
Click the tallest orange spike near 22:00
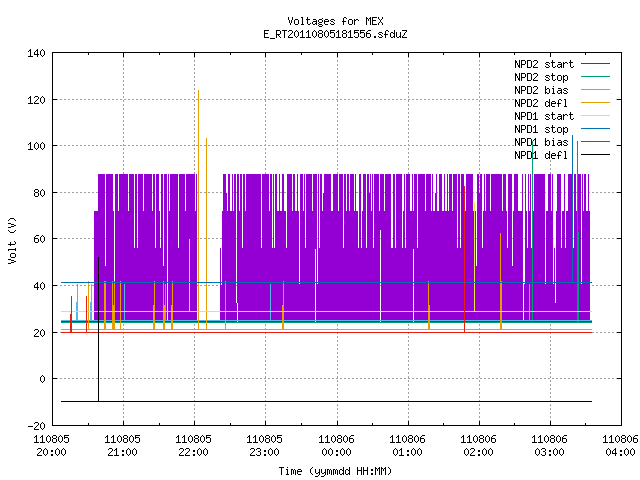click(x=198, y=209)
